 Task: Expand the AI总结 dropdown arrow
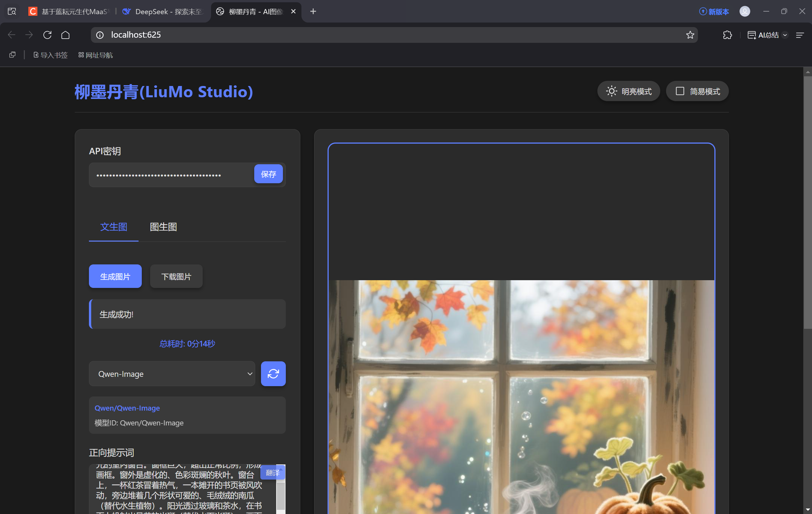point(785,35)
